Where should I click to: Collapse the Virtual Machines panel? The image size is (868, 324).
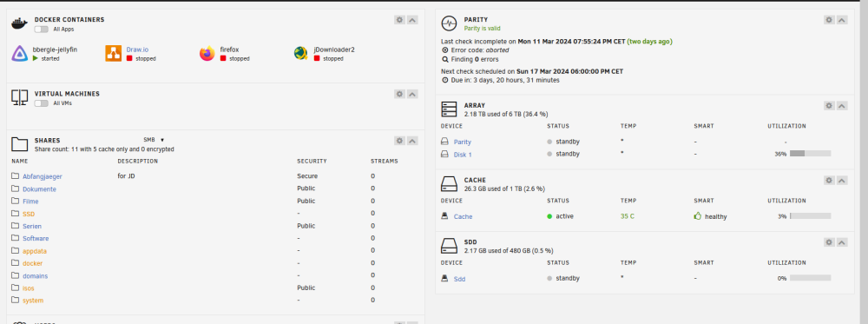[x=412, y=94]
